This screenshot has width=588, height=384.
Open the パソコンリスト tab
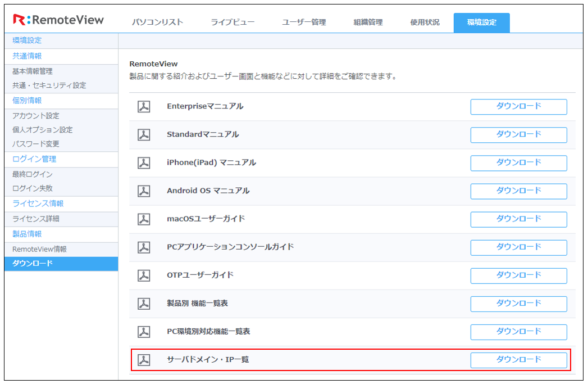click(x=157, y=22)
